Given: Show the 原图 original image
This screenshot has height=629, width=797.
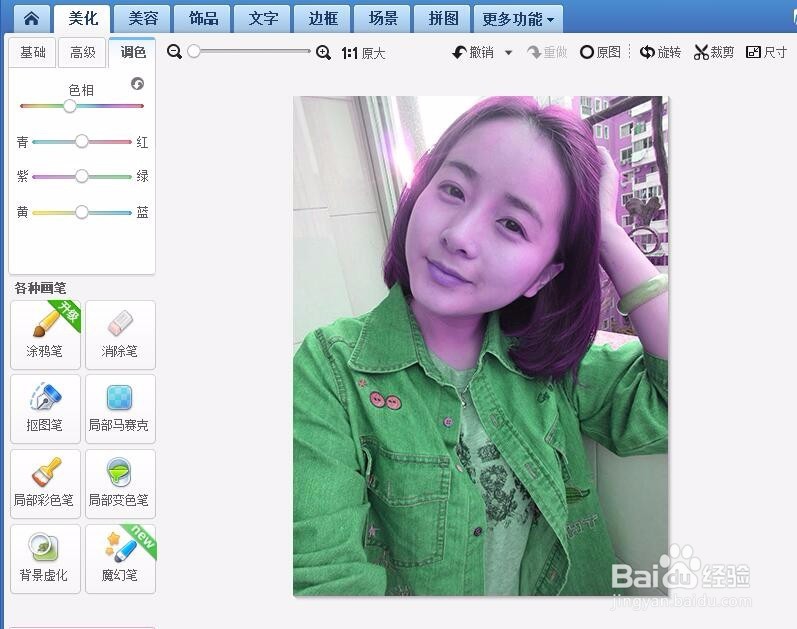Looking at the screenshot, I should 600,52.
